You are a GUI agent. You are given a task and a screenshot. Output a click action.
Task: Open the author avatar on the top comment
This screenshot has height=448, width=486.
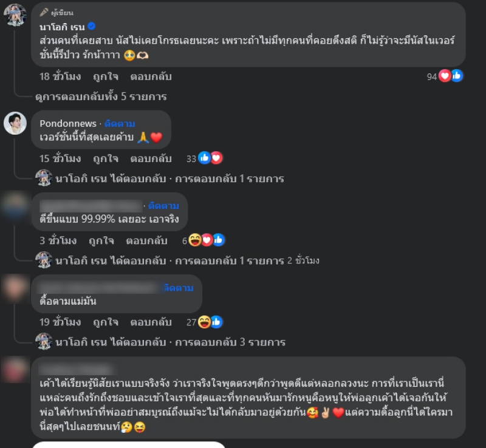coord(15,15)
